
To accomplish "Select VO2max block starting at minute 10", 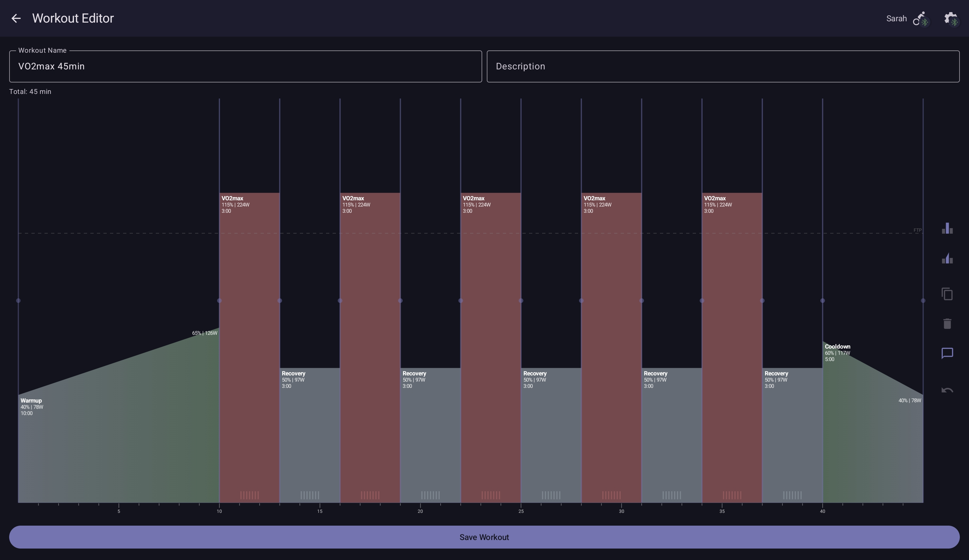I will click(x=249, y=348).
